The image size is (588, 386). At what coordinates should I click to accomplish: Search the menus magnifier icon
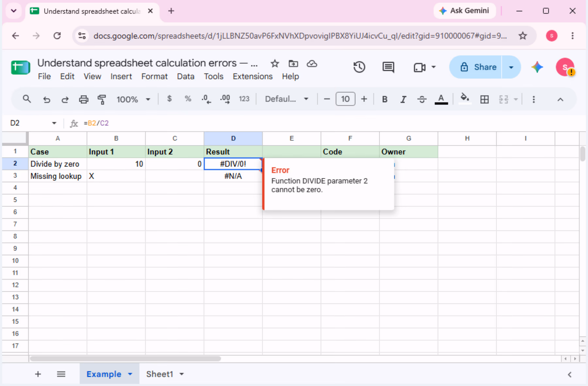27,99
